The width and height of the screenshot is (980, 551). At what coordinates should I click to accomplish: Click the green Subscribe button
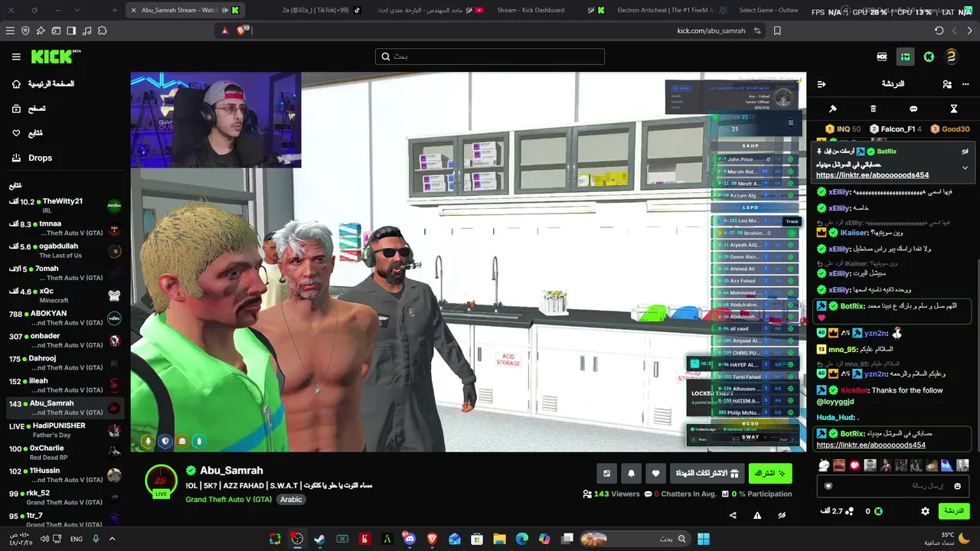[770, 474]
